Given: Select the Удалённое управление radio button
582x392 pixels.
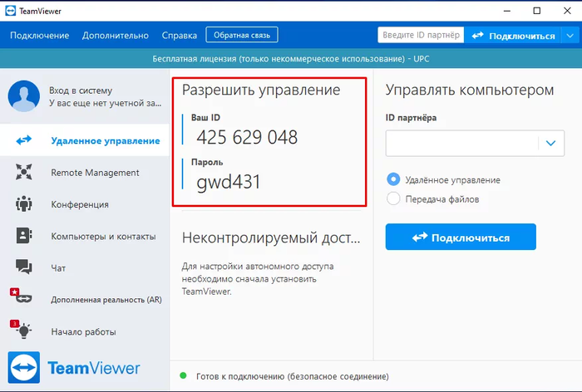Looking at the screenshot, I should point(394,179).
